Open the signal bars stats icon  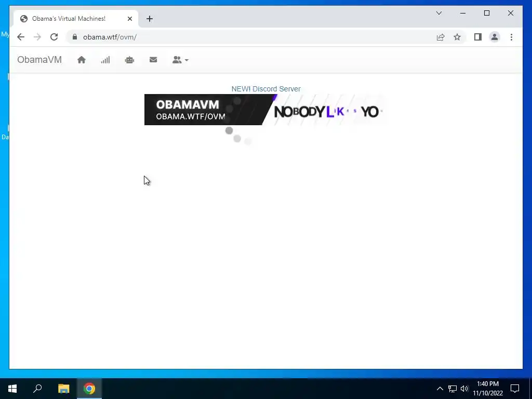point(105,60)
